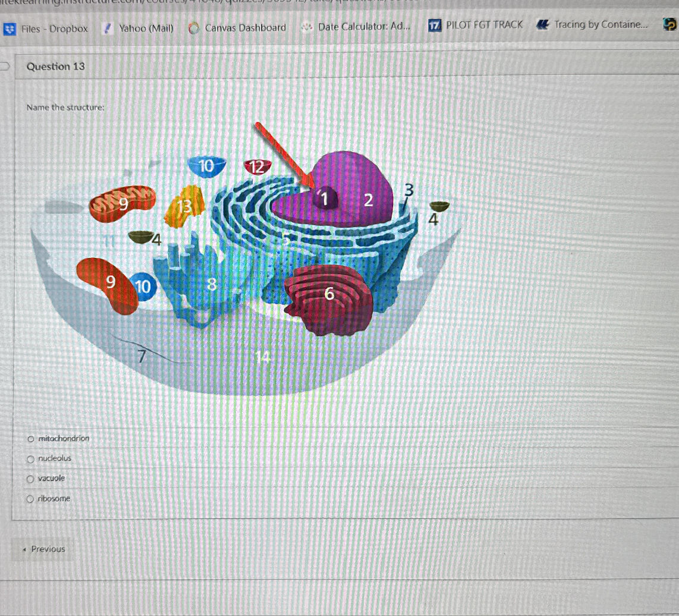Viewport: 679px width, 616px height.
Task: Click the mitochondrion structure labeled 9
Action: (x=122, y=205)
